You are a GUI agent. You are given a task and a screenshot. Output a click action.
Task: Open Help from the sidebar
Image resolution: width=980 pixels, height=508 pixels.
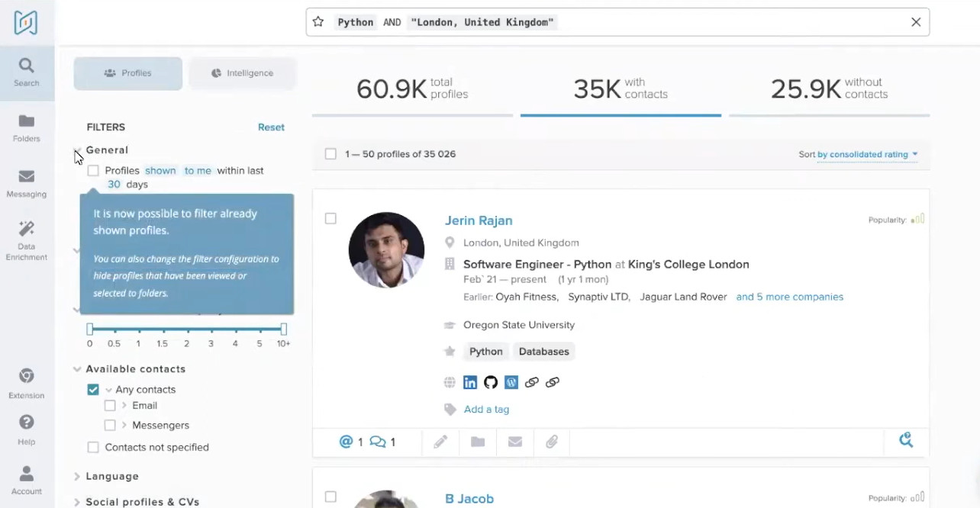[27, 429]
